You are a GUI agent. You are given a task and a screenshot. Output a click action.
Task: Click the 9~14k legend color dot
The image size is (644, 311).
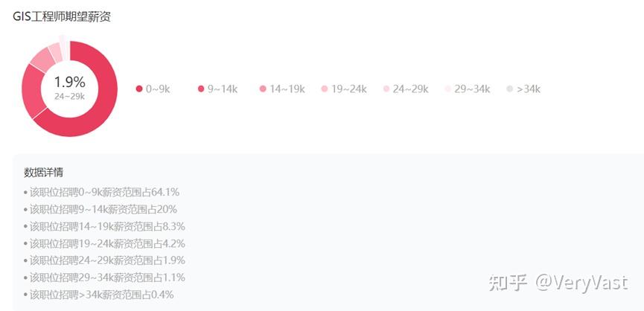[x=201, y=89]
